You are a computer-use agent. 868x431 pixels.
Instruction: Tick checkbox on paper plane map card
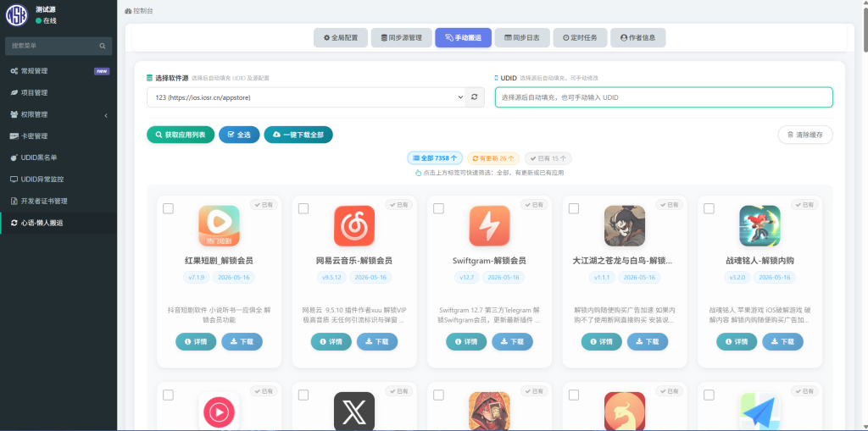tap(709, 395)
